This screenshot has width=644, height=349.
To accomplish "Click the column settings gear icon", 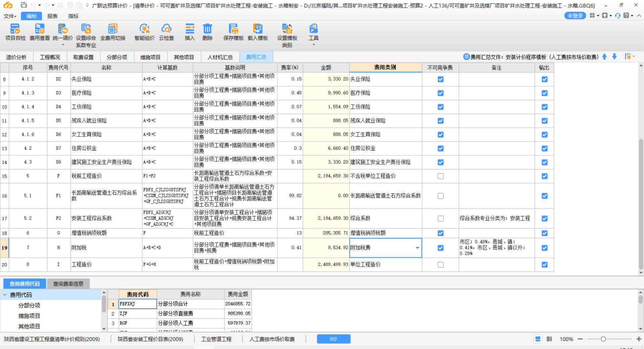I will pos(628,56).
